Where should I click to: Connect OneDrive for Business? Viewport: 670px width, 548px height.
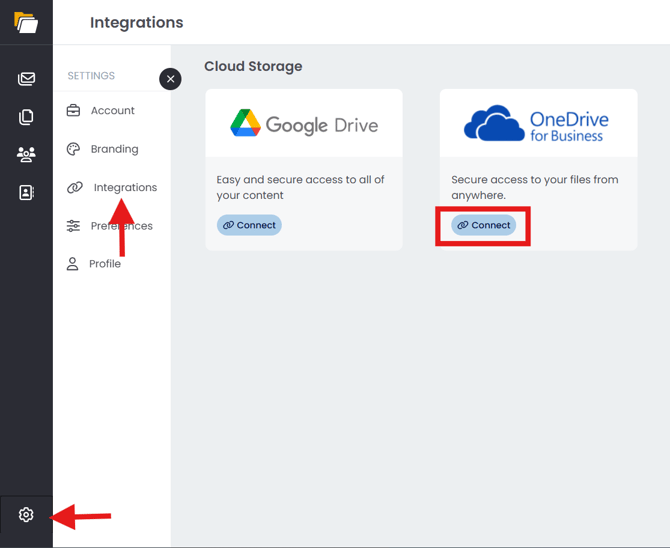click(484, 225)
